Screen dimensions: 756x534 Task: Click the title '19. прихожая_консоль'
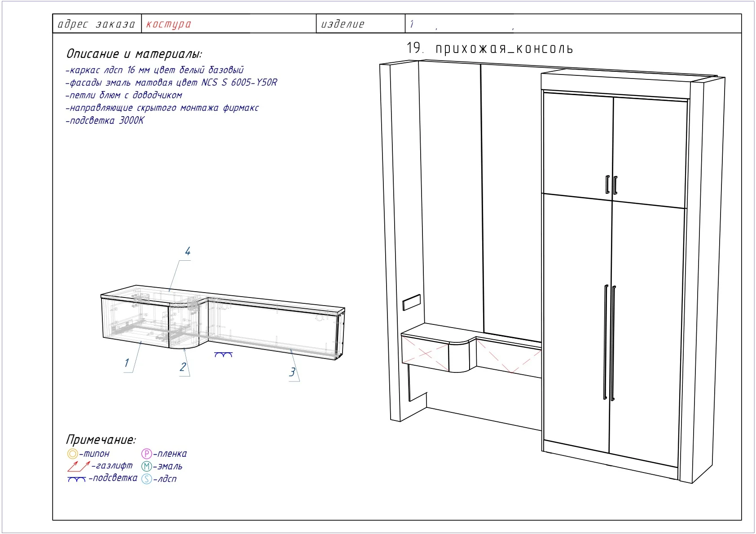(490, 48)
